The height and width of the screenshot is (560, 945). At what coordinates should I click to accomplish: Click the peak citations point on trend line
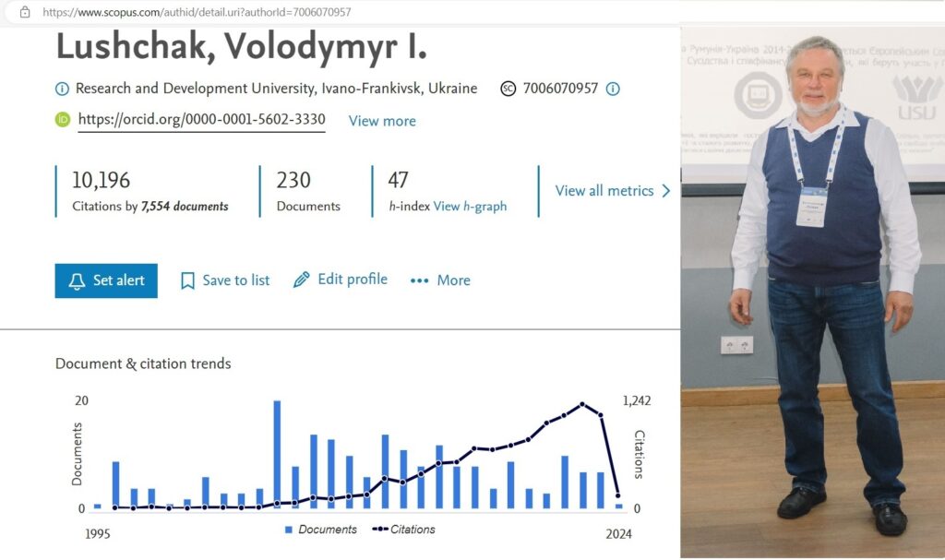pyautogui.click(x=582, y=404)
